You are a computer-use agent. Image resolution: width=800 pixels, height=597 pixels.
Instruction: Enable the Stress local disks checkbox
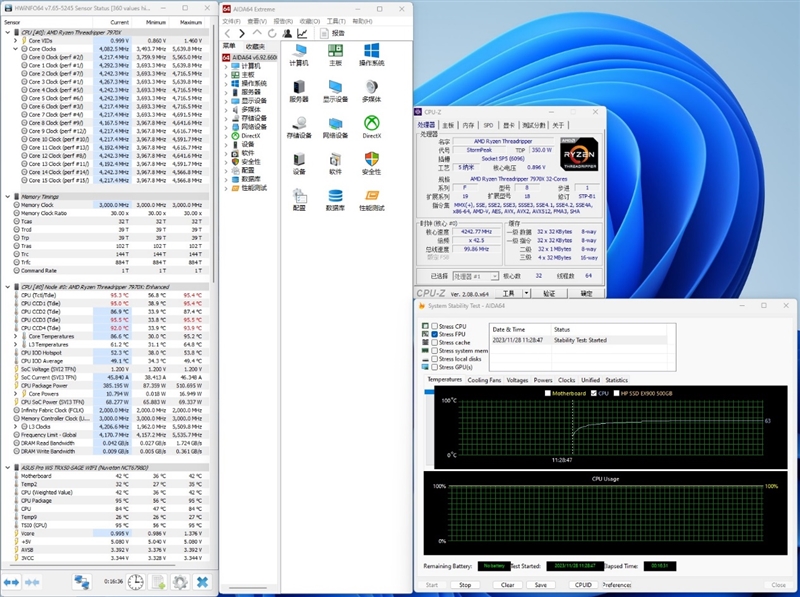coord(435,359)
